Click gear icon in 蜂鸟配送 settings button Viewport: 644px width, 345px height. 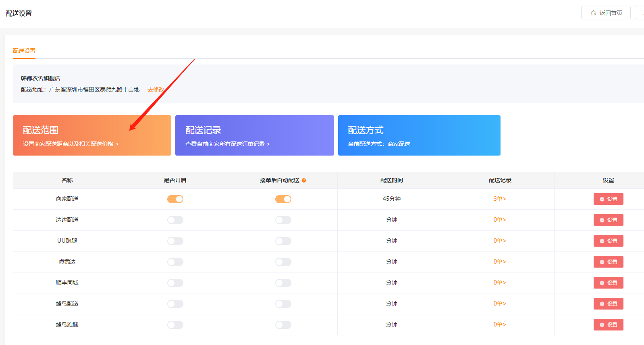click(602, 304)
